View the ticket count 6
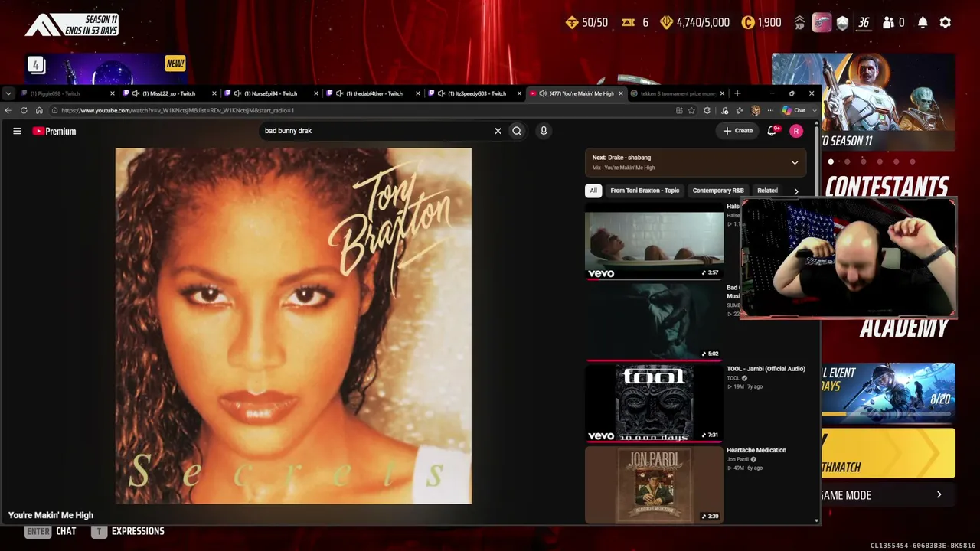980x551 pixels. 635,23
